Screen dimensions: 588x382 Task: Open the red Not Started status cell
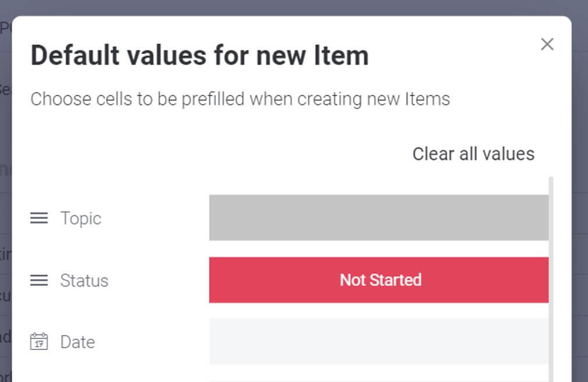(x=379, y=280)
